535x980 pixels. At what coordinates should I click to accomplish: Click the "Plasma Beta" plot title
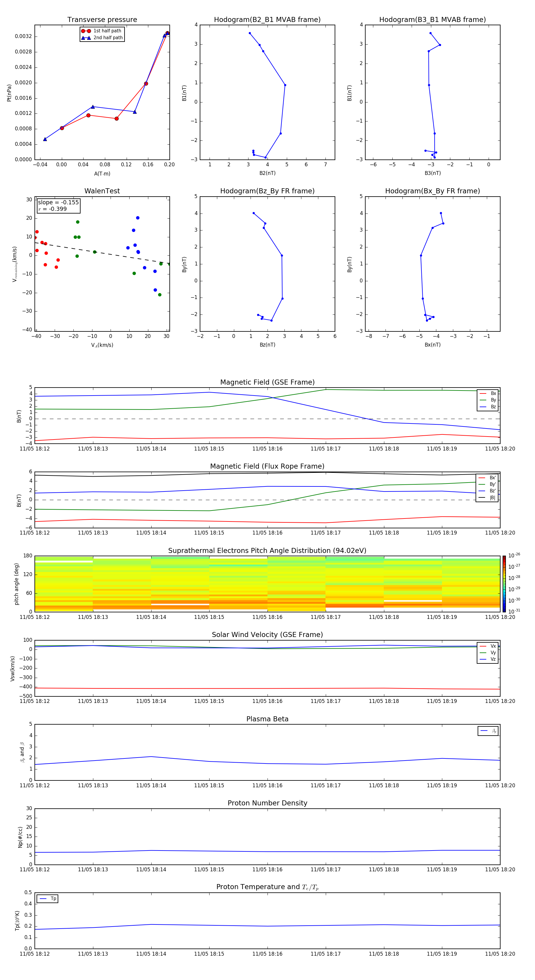(x=267, y=719)
